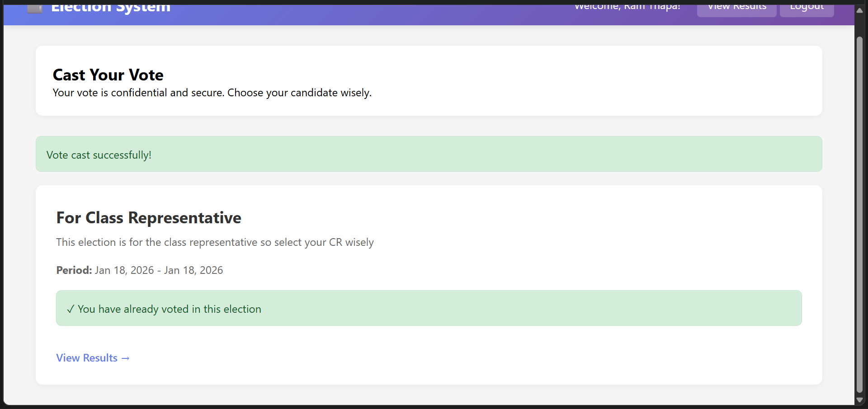Click the checkmark in the already voted notice

point(71,309)
